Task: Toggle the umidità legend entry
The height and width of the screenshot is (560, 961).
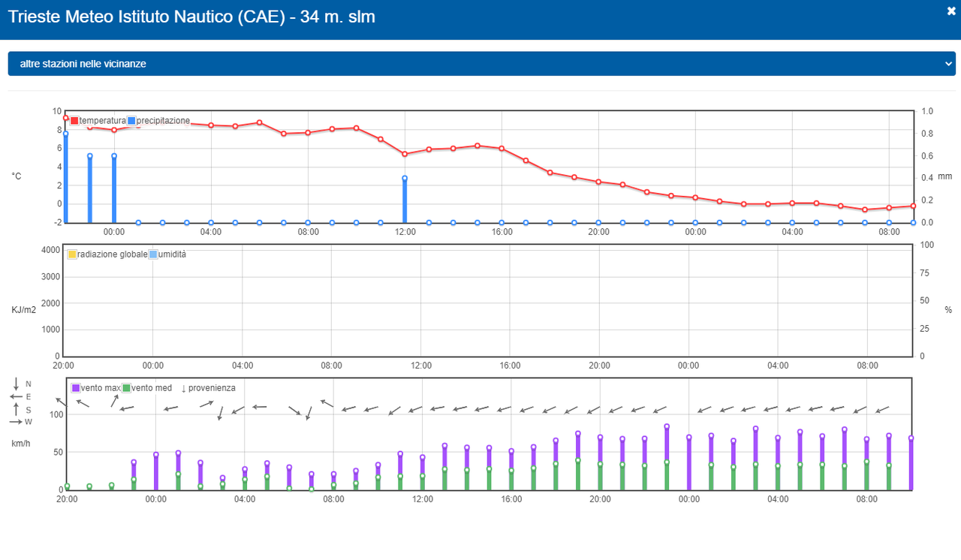Action: click(x=167, y=254)
